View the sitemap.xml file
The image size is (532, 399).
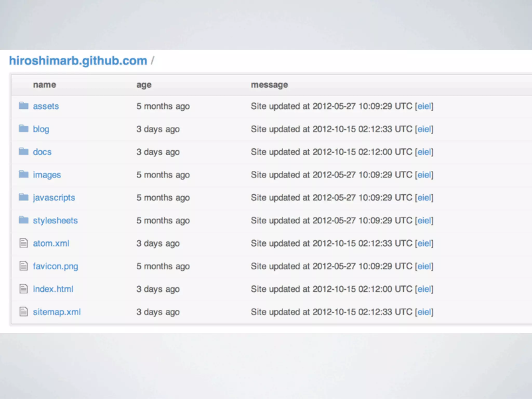(57, 312)
